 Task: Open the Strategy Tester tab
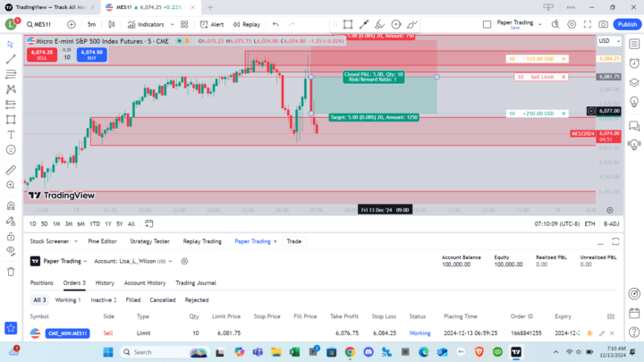[150, 241]
